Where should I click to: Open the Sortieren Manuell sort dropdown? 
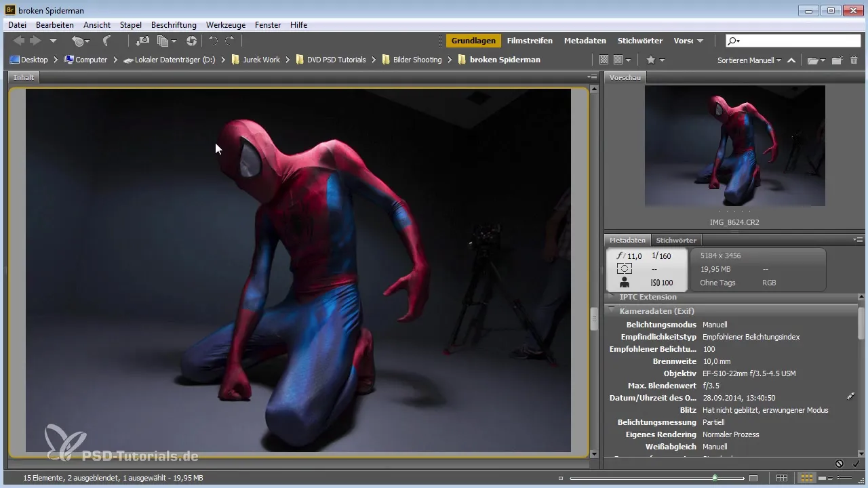click(x=749, y=60)
